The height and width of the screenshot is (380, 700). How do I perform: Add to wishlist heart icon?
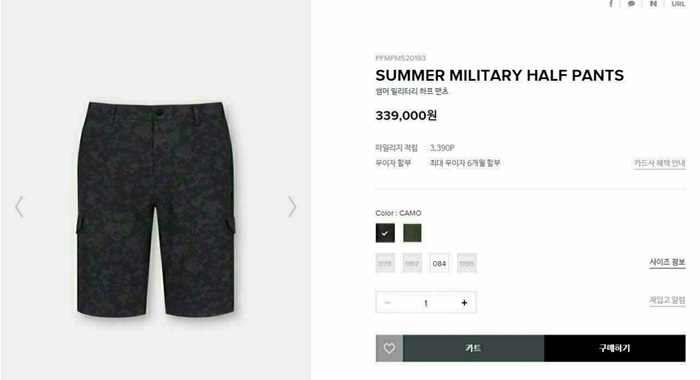(x=389, y=348)
